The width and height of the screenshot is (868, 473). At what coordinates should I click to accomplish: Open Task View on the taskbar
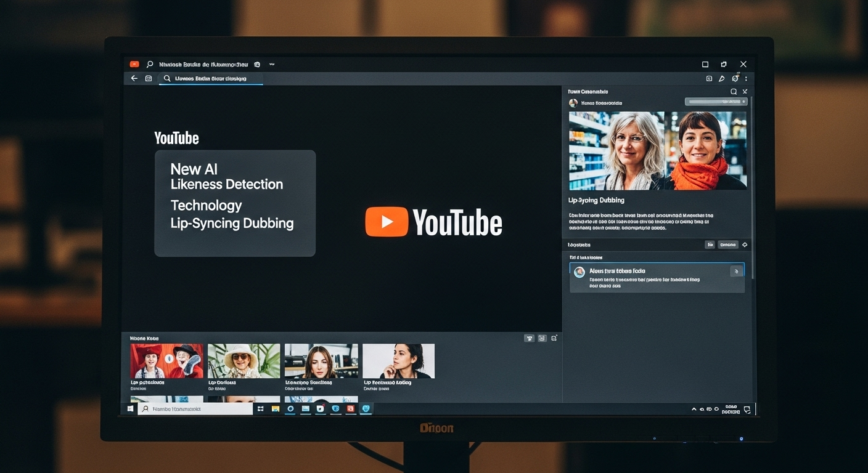[x=261, y=408]
